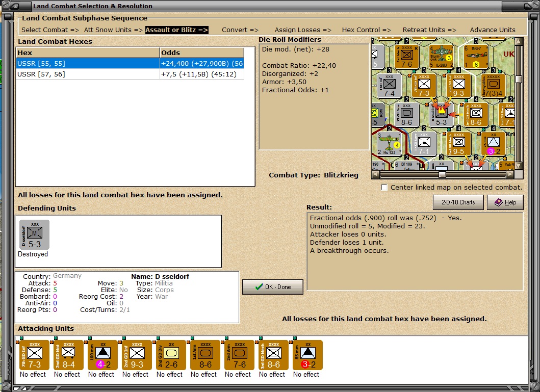Open the 2-D-10 Charts

tap(458, 202)
